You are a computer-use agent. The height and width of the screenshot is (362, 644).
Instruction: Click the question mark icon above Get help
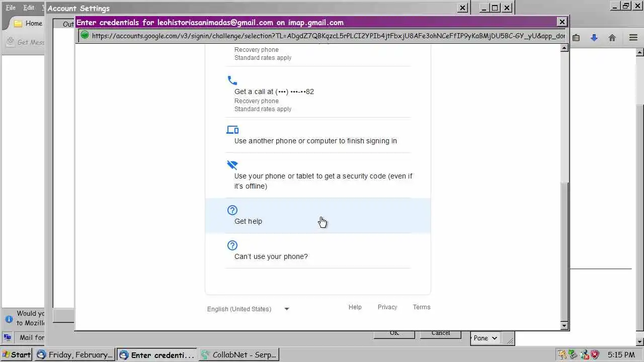[x=232, y=210]
